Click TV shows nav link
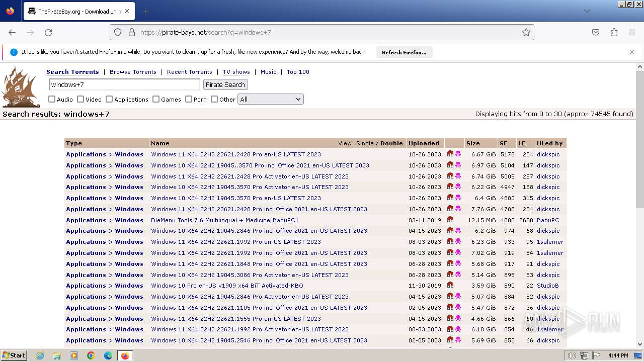Viewport: 644px width, 362px height. click(236, 72)
